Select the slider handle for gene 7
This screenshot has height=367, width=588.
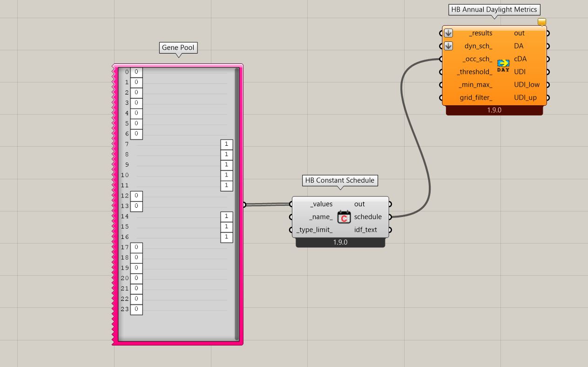tap(227, 144)
